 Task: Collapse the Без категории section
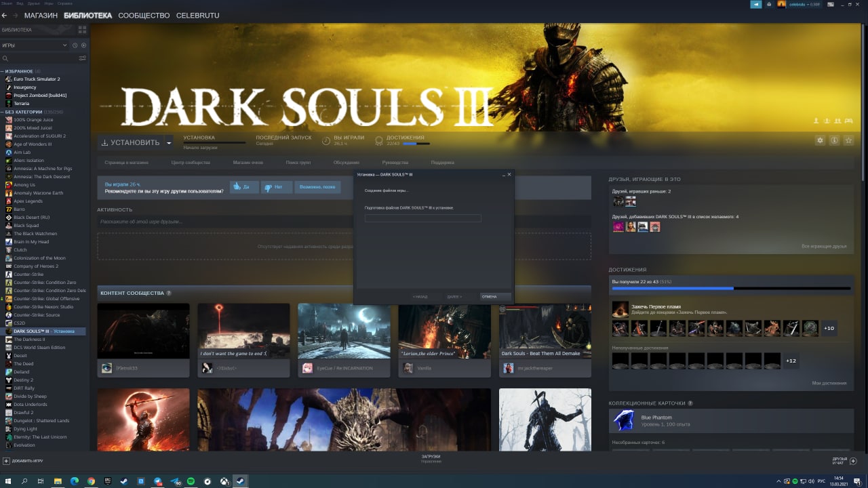3,112
